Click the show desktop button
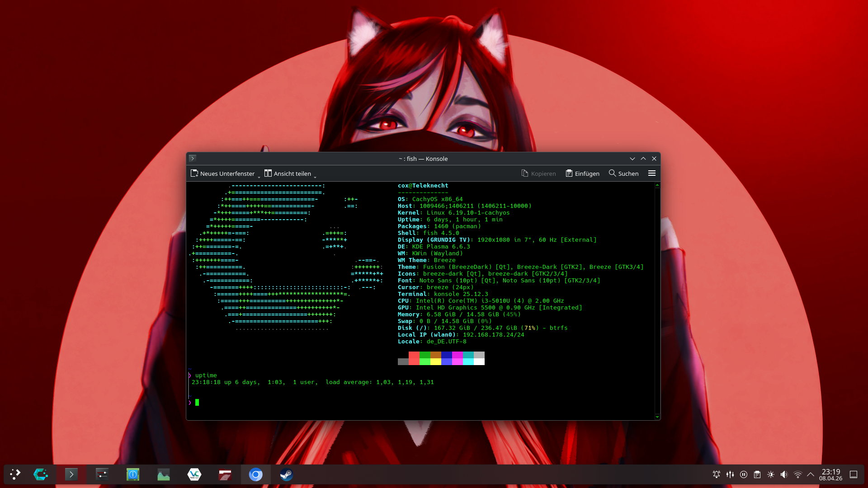 tap(854, 474)
